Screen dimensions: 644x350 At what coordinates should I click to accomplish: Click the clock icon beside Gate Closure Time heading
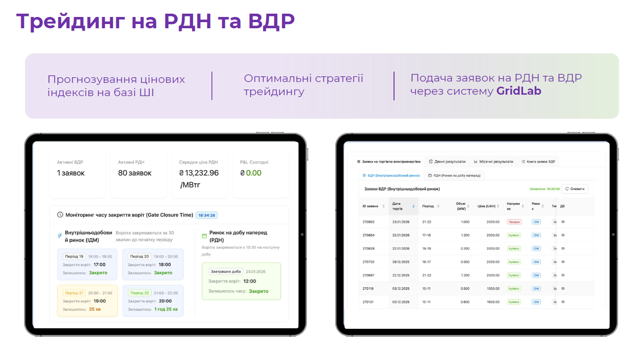60,215
